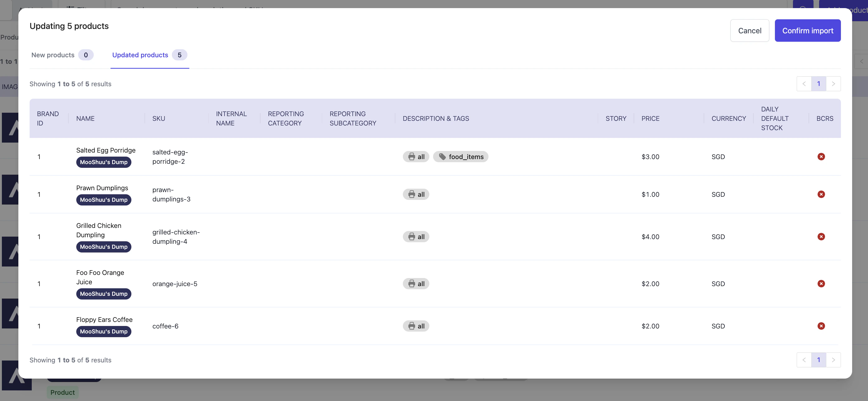The image size is (868, 401).
Task: Click SKU grilled-chicken-dumpling-4
Action: pyautogui.click(x=176, y=237)
